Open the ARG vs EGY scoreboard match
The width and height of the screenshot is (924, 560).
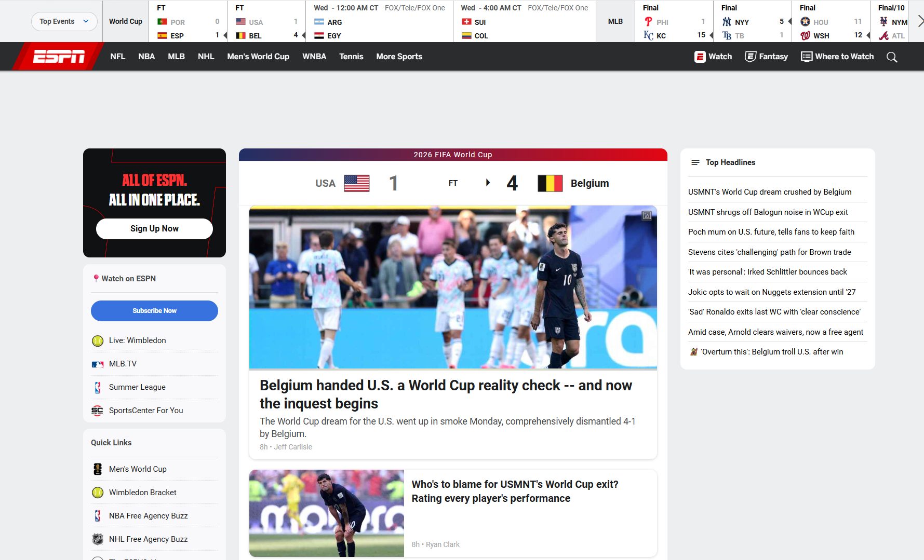point(379,21)
